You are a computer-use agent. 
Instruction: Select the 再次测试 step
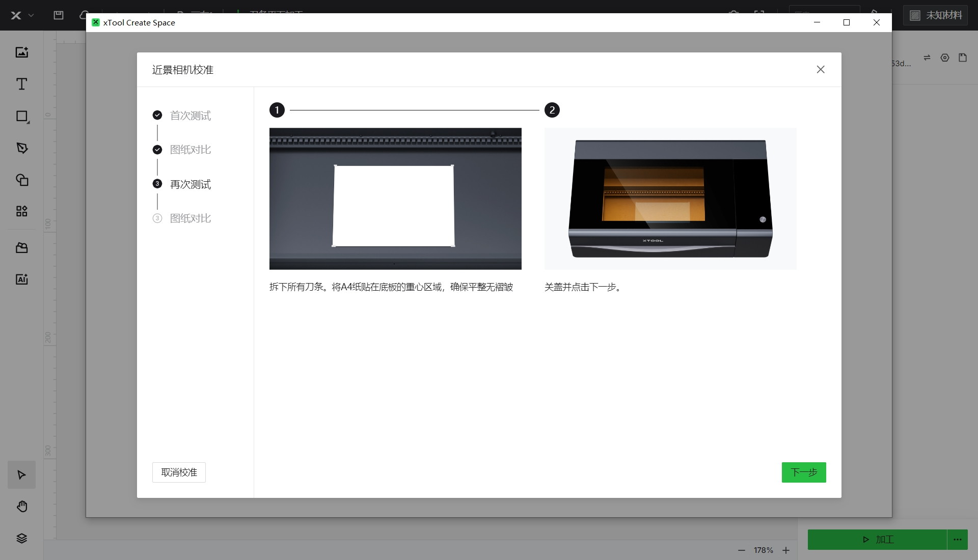pos(181,184)
